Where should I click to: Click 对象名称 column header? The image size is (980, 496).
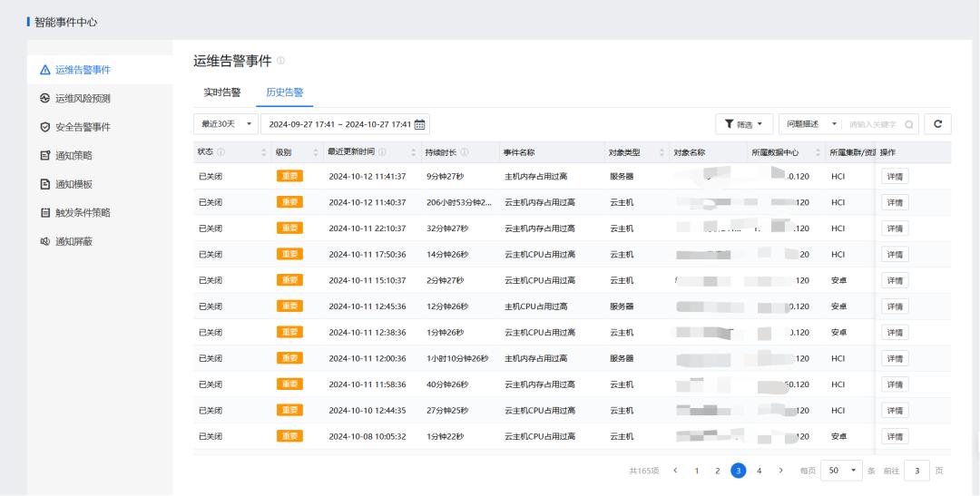pyautogui.click(x=689, y=152)
